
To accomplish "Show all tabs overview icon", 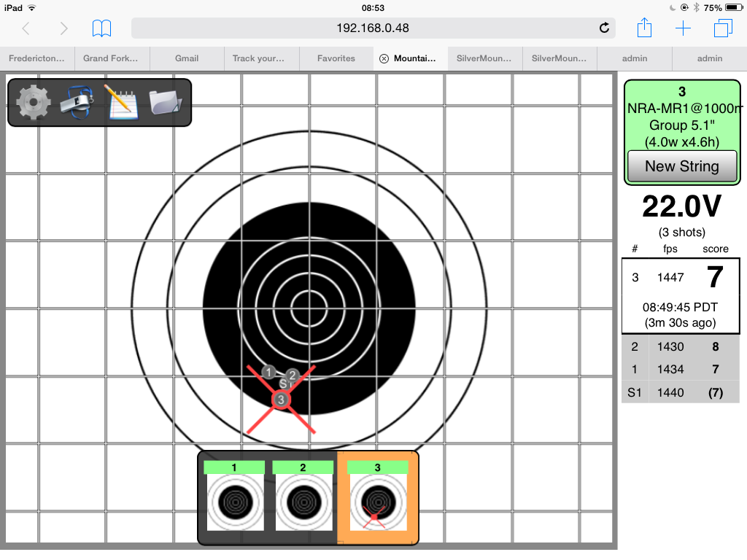I will point(722,28).
